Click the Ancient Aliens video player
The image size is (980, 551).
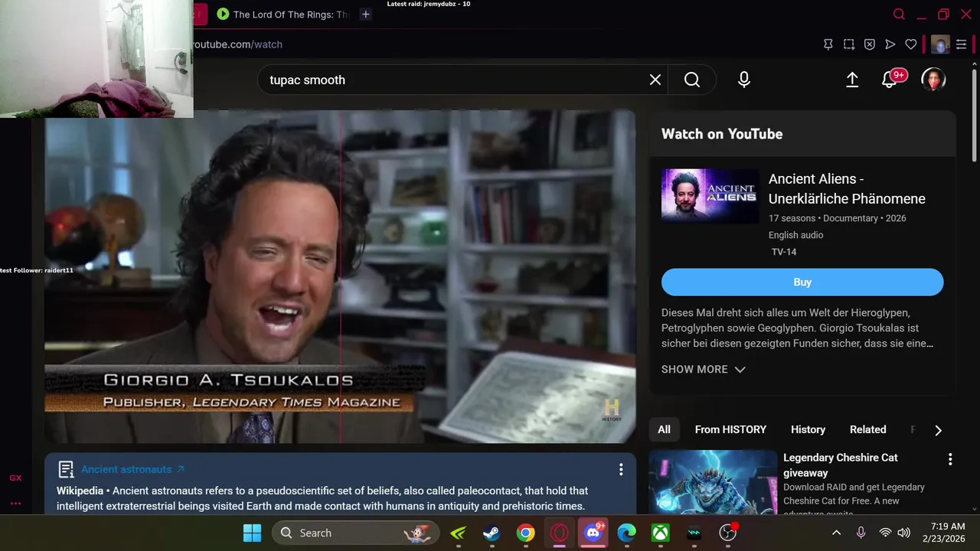[x=340, y=276]
